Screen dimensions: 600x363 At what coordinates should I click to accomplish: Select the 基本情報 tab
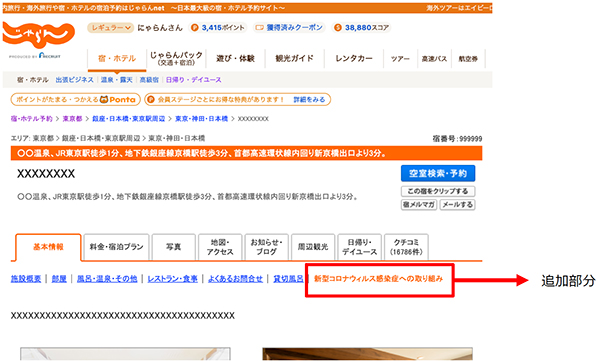point(48,247)
